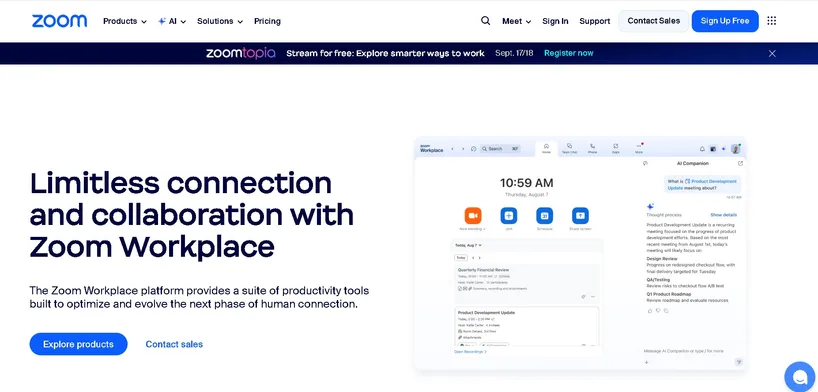Image resolution: width=818 pixels, height=392 pixels.
Task: Click the user avatar in Workplace mockup
Action: point(736,149)
